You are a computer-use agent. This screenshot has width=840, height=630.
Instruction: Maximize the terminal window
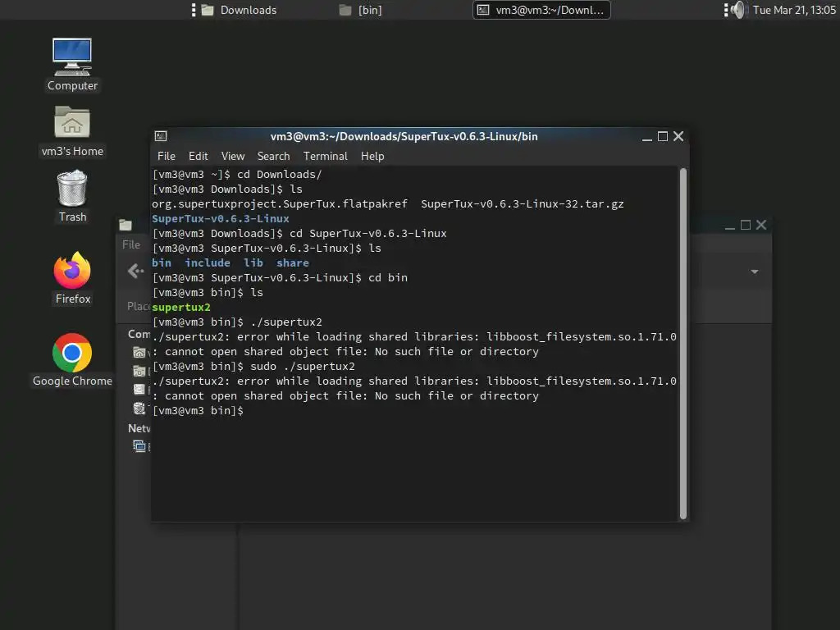tap(663, 137)
